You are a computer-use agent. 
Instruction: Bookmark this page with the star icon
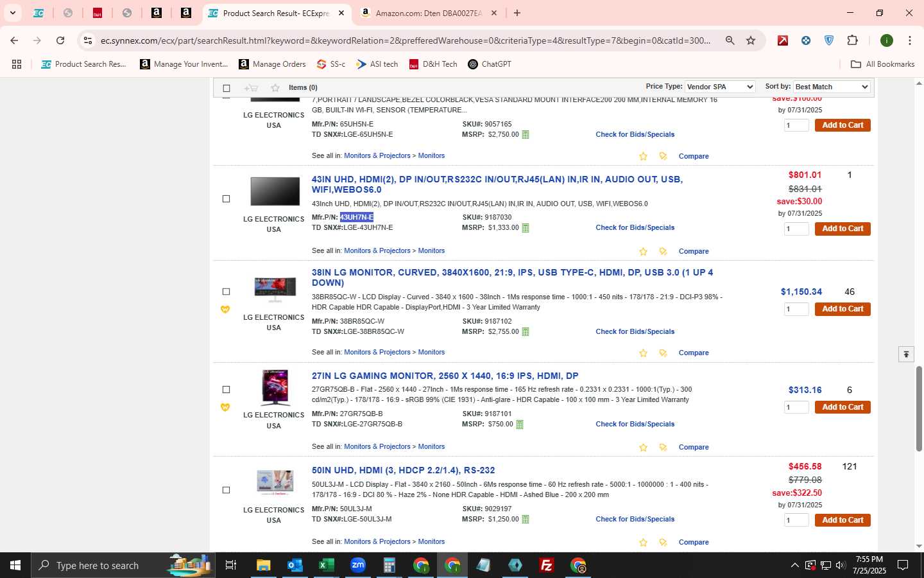(x=751, y=40)
